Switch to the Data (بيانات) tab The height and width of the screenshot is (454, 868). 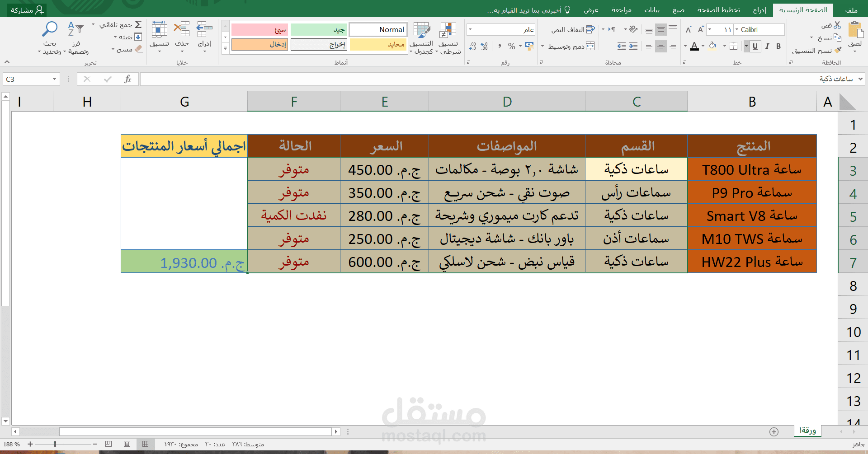coord(652,10)
